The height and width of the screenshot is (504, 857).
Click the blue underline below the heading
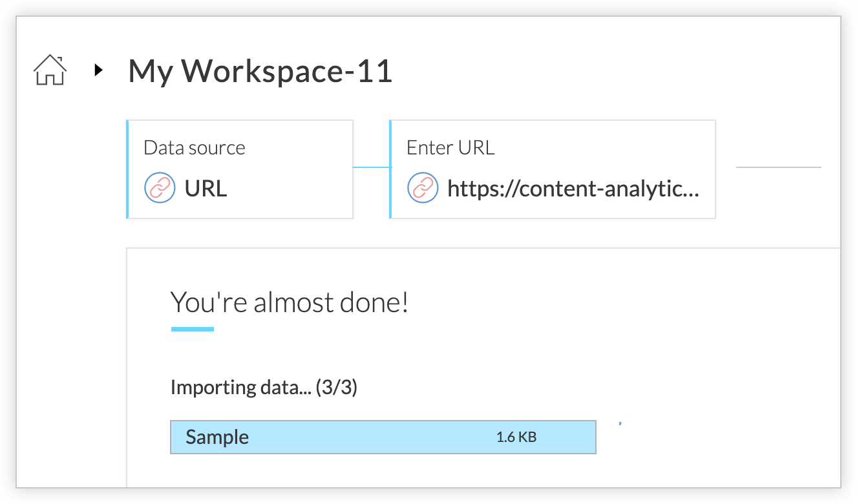[192, 330]
